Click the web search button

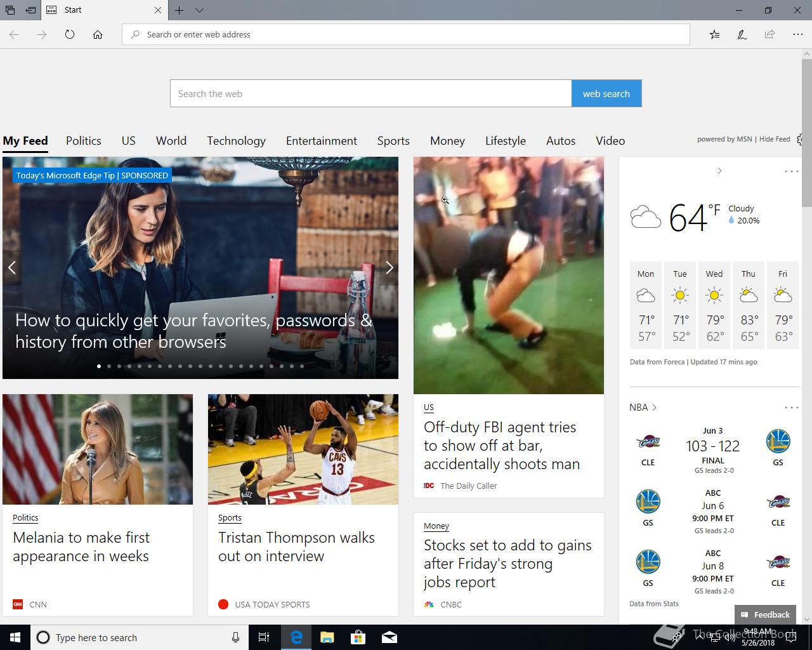coord(606,93)
